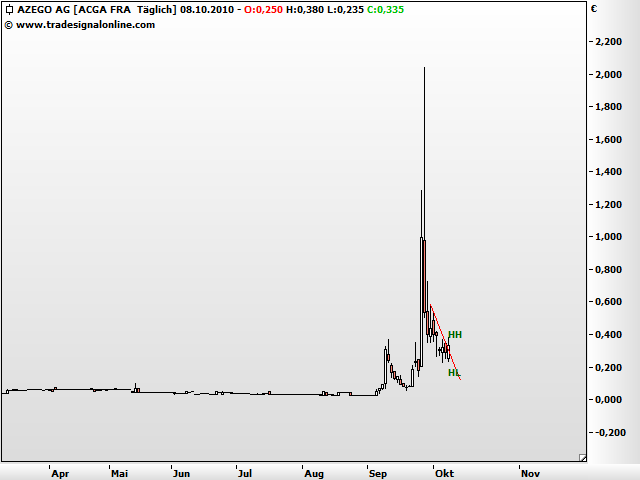Click the Apr label on time axis

coord(60,473)
